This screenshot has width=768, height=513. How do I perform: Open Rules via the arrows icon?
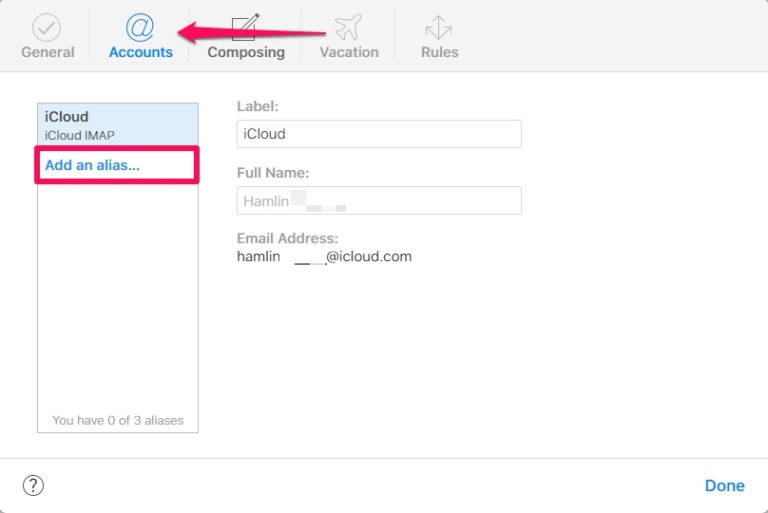tap(438, 27)
